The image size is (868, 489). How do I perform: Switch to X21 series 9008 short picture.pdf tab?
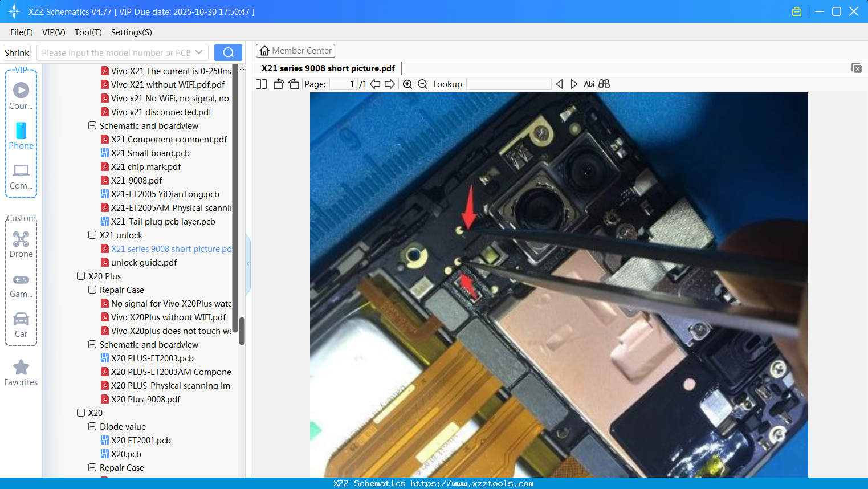point(327,68)
